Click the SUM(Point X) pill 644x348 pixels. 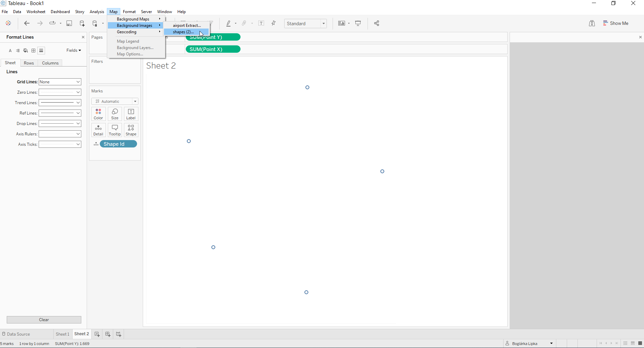pos(213,49)
